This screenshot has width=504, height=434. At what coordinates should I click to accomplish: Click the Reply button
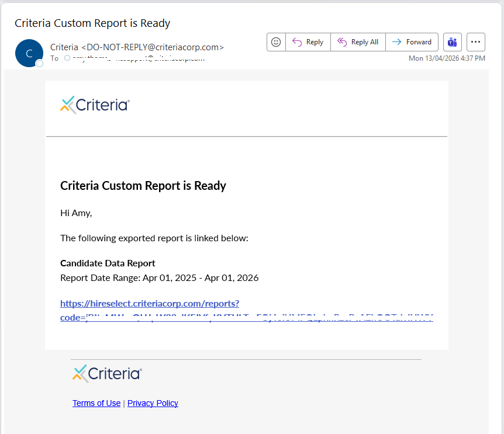[308, 42]
